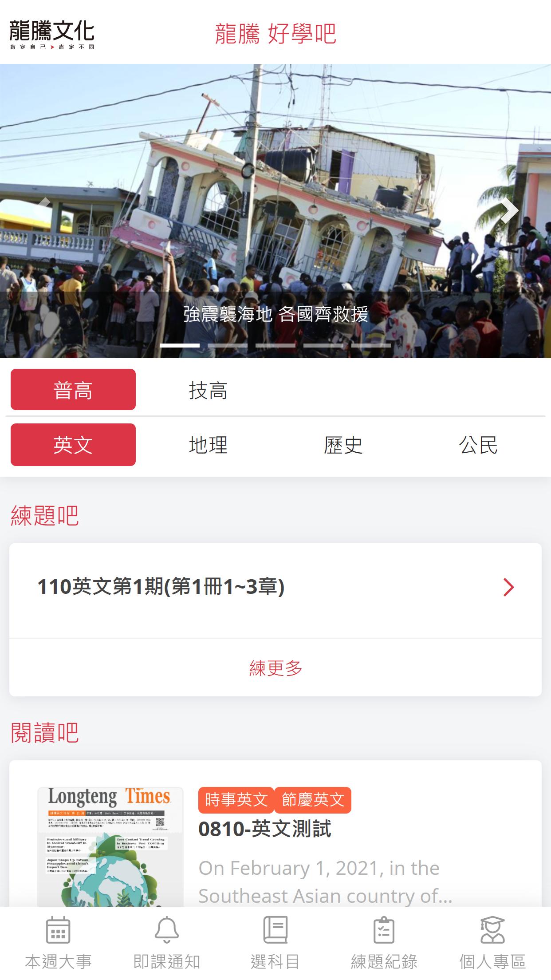Open 練題紀錄 clipboard icon

(x=384, y=930)
